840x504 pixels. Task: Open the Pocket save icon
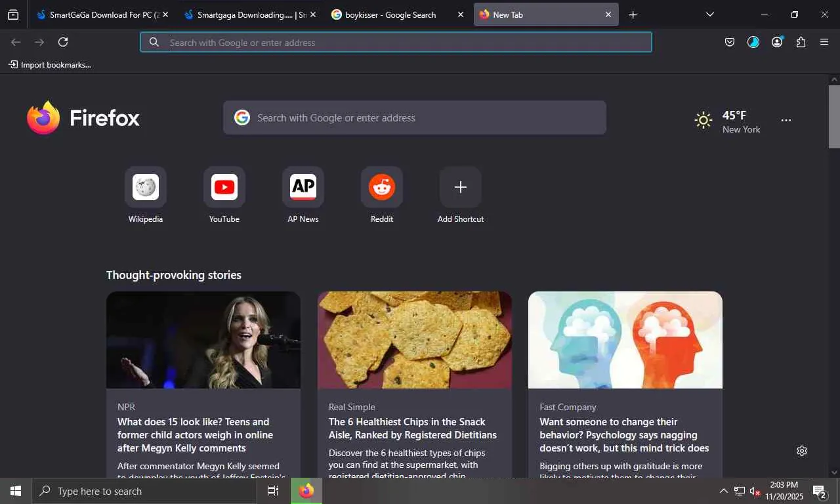[730, 42]
